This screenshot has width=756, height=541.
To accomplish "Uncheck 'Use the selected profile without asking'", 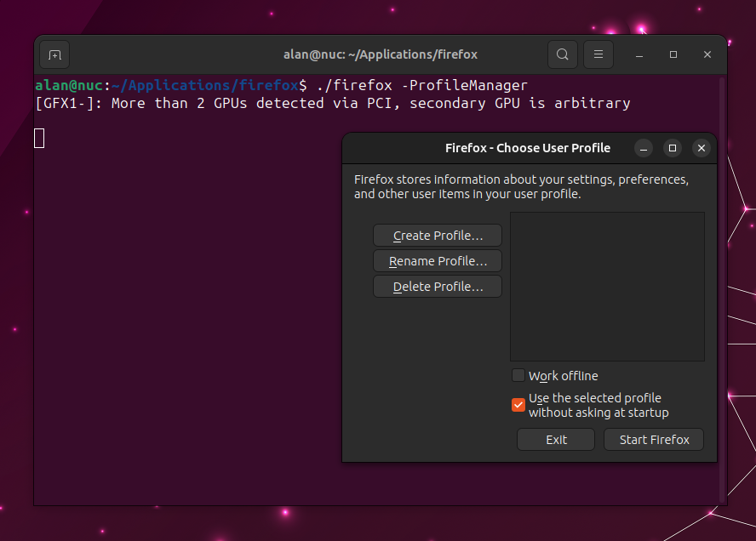I will coord(518,405).
